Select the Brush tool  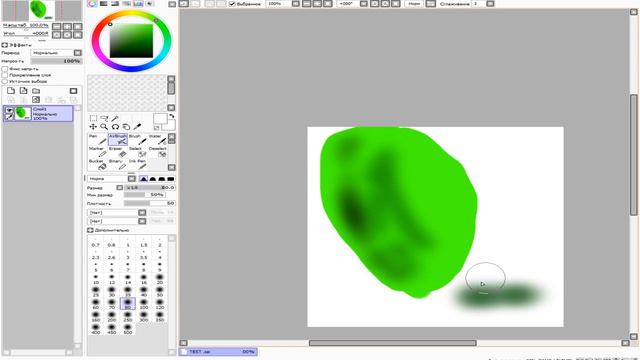(x=138, y=139)
